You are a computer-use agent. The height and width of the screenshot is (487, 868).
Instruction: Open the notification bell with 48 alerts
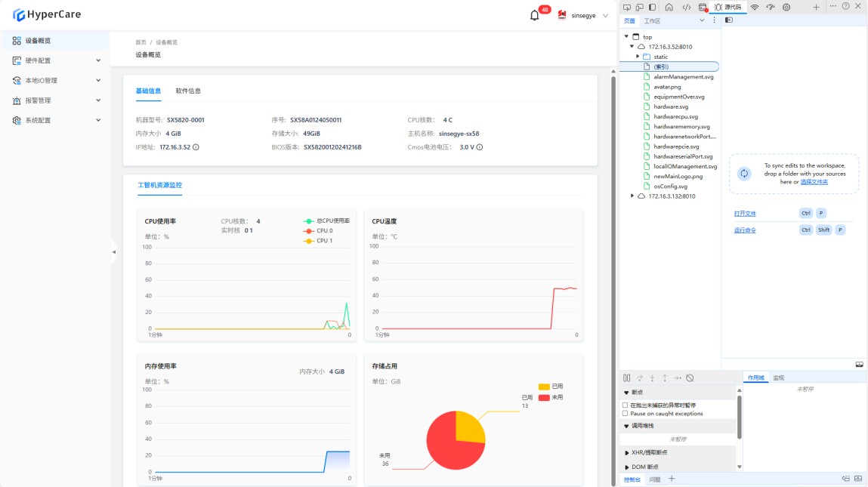point(535,15)
